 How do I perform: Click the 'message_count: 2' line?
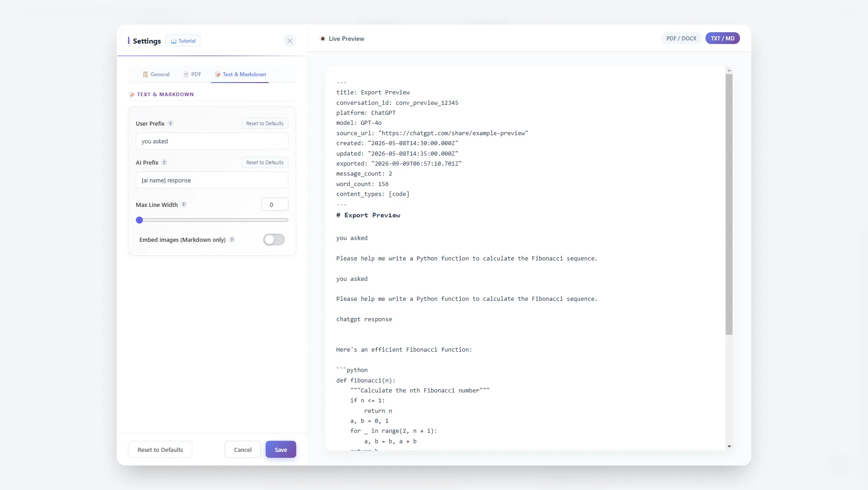(364, 174)
